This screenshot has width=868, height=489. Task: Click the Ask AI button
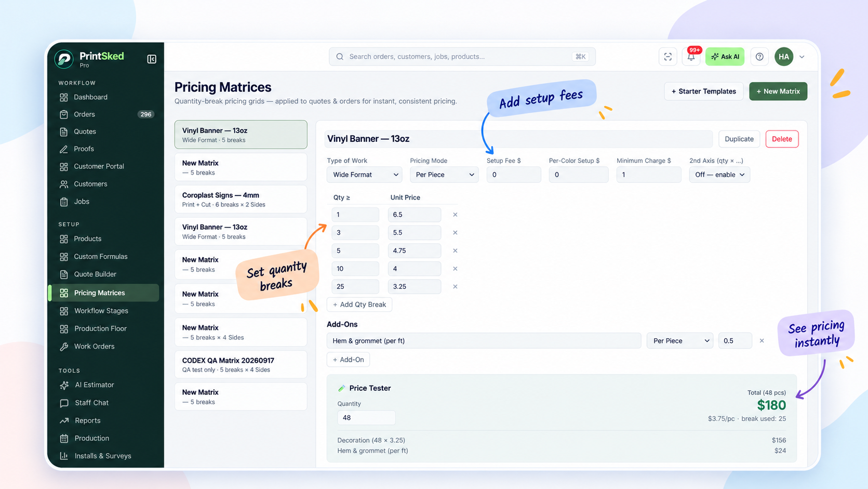point(725,57)
